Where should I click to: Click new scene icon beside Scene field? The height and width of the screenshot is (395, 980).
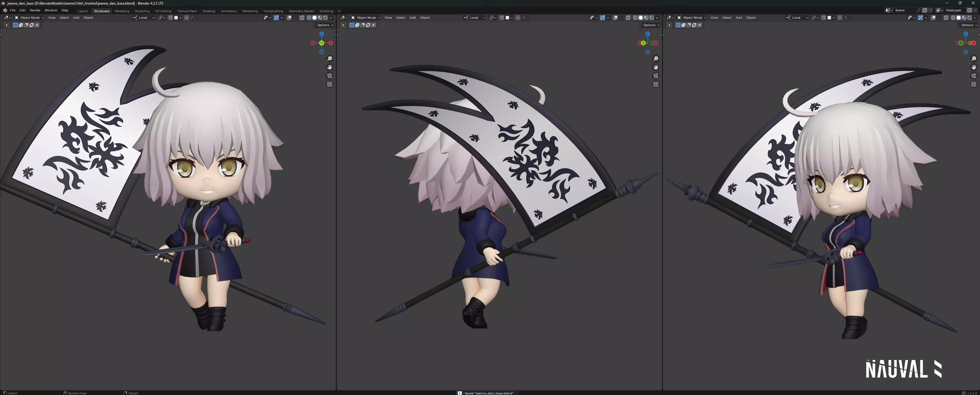[924, 10]
